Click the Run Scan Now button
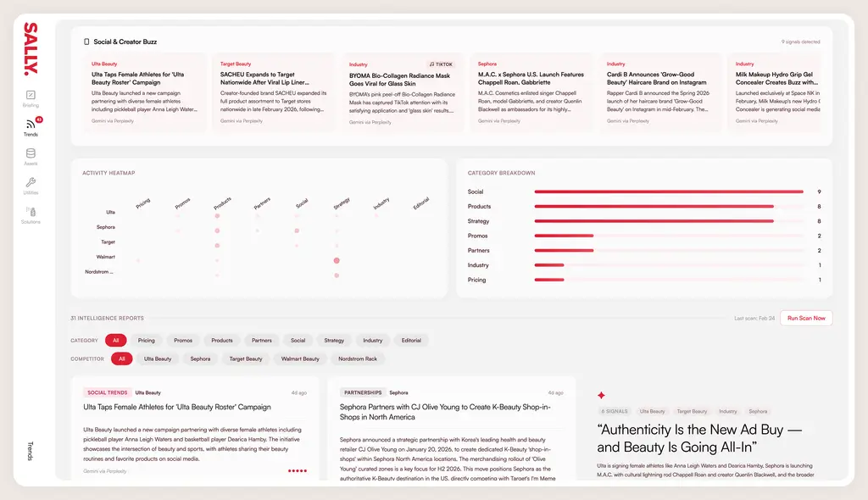The height and width of the screenshot is (500, 868). pos(806,319)
